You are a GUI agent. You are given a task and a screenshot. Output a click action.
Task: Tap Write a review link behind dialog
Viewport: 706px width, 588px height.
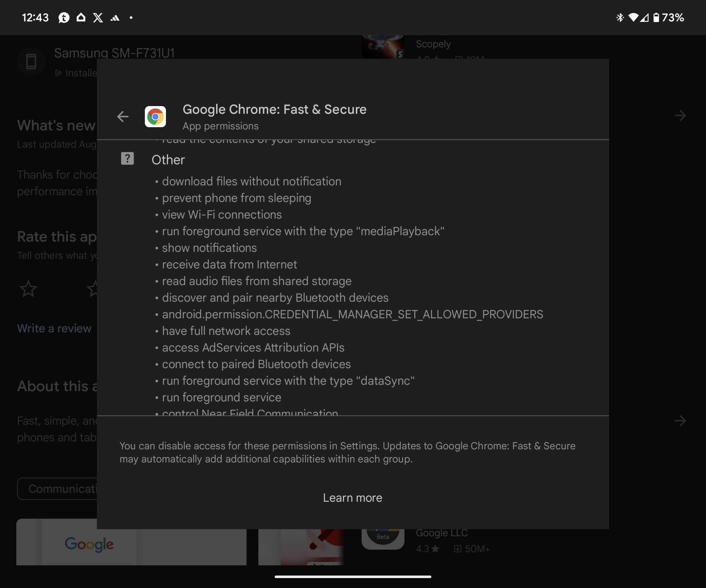pos(54,328)
